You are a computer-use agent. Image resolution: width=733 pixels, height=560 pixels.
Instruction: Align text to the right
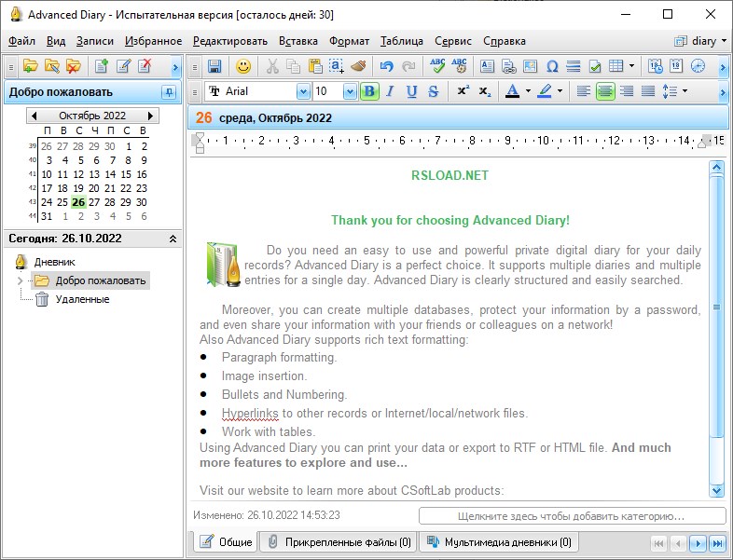coord(627,91)
